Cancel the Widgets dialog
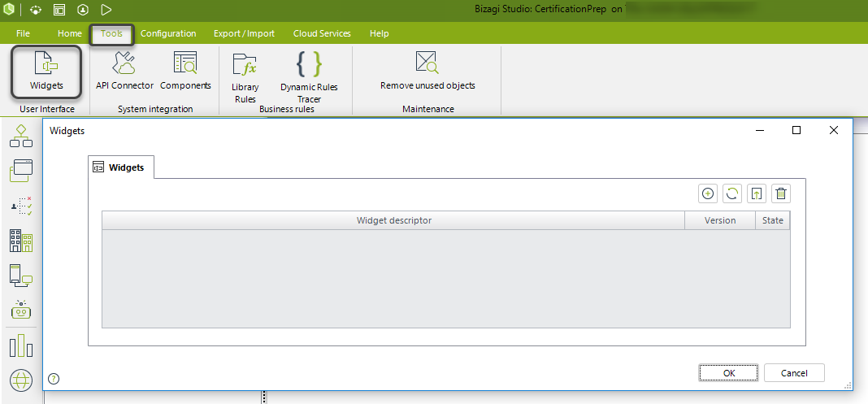This screenshot has height=404, width=868. (x=794, y=373)
